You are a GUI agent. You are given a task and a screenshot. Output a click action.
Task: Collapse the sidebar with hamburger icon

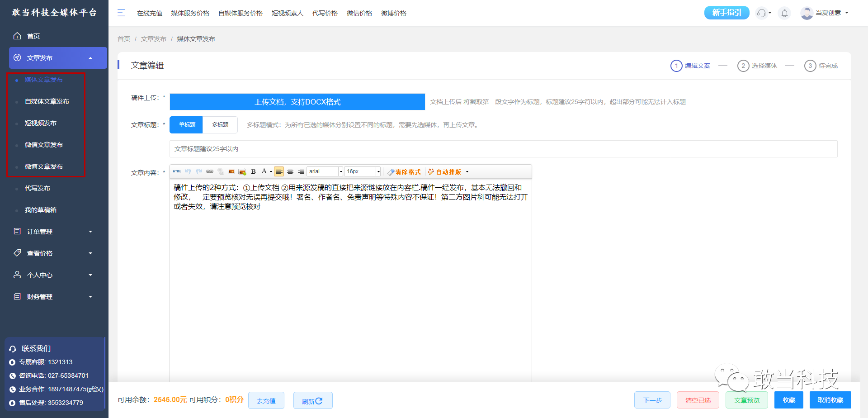pyautogui.click(x=121, y=13)
